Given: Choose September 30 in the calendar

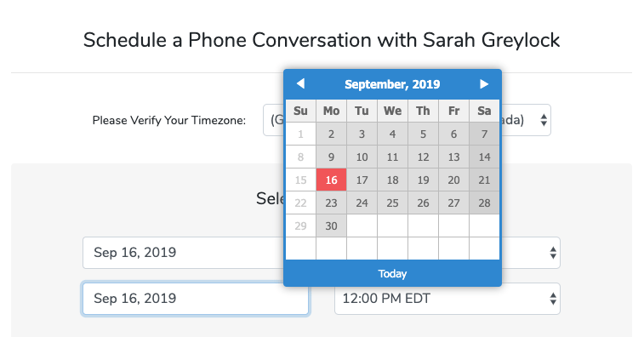Looking at the screenshot, I should click(331, 226).
